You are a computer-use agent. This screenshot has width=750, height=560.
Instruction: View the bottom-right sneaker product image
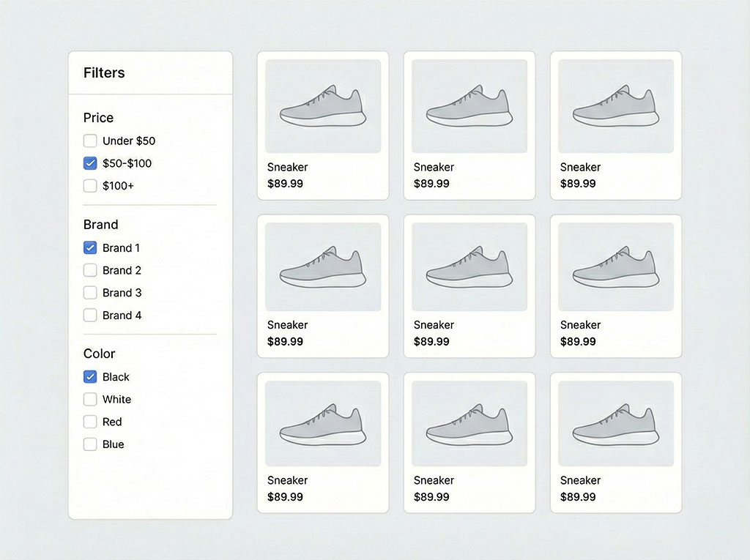point(616,422)
